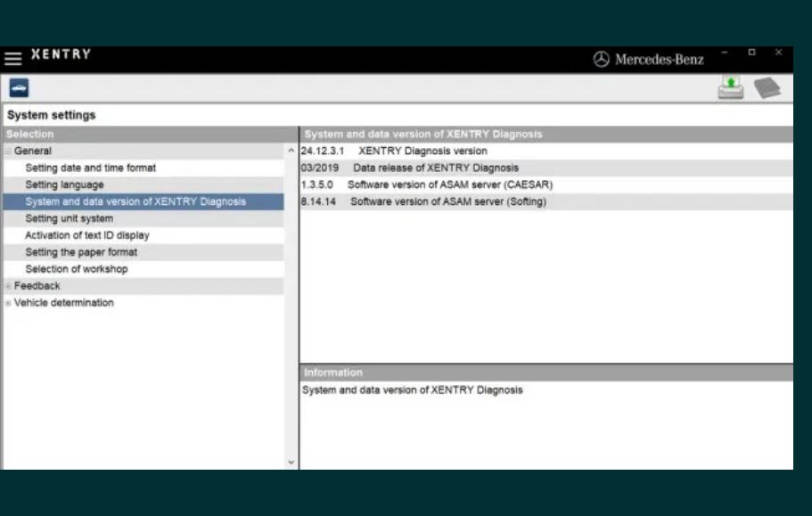Click the XENTRY Diagnosis version row 24.12.3.1
Image resolution: width=812 pixels, height=516 pixels.
tap(545, 152)
